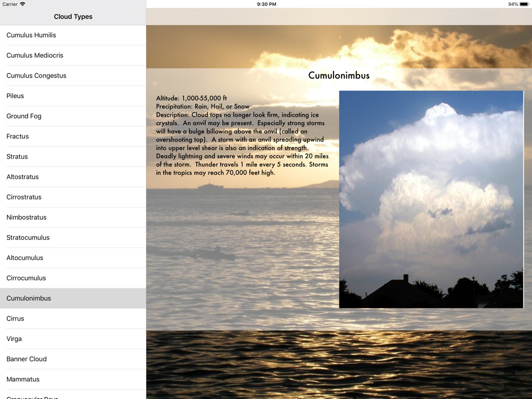Tap the Description paragraph text
Screen dimensions: 532x399
pos(242,144)
